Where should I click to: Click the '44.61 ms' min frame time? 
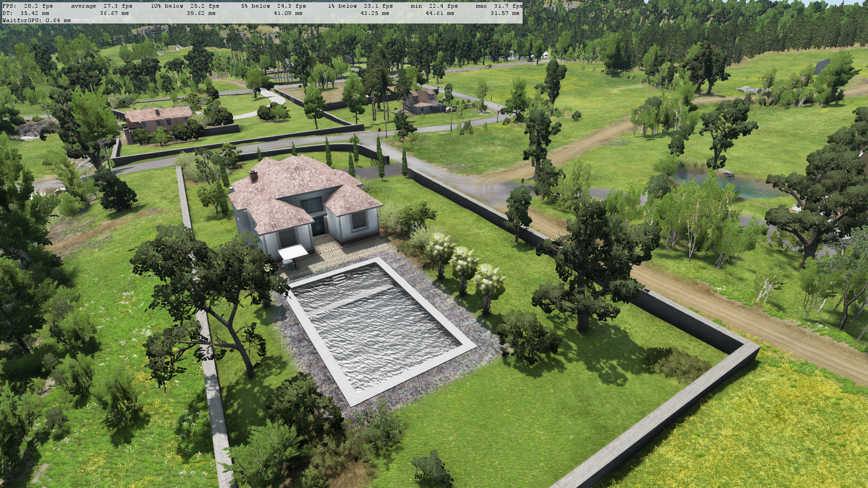click(440, 13)
